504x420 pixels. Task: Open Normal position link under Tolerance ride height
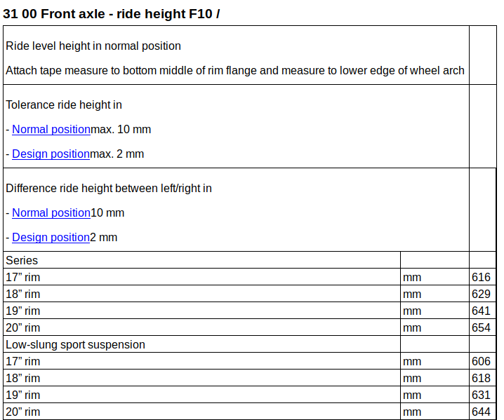51,130
